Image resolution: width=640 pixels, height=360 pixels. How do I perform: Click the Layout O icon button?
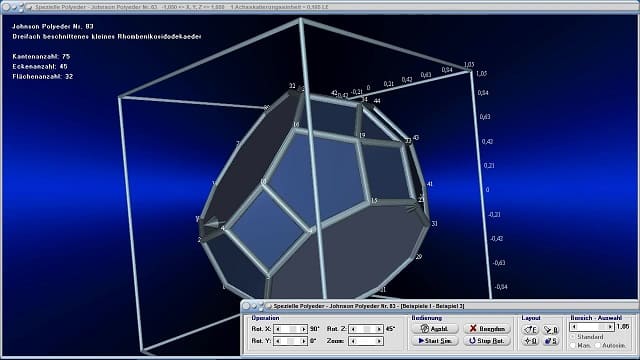coord(531,340)
